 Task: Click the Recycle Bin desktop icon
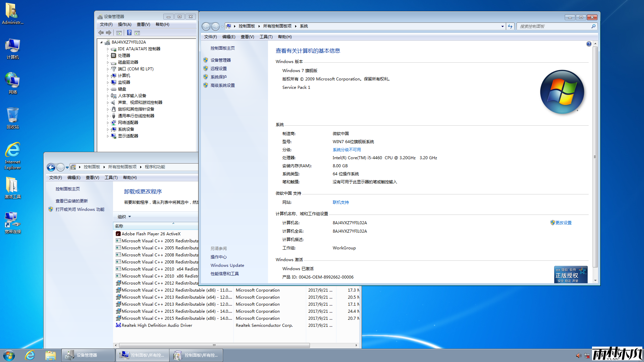[x=12, y=116]
